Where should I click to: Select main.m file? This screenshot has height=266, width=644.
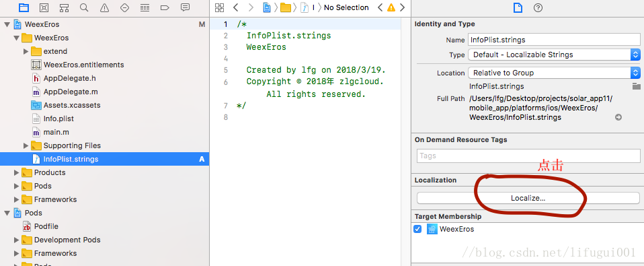click(104, 132)
